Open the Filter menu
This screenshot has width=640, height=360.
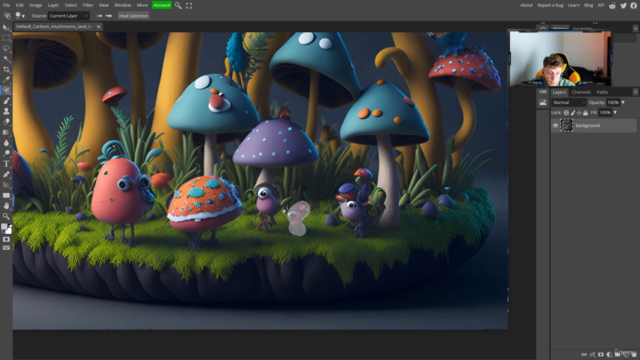click(x=88, y=5)
